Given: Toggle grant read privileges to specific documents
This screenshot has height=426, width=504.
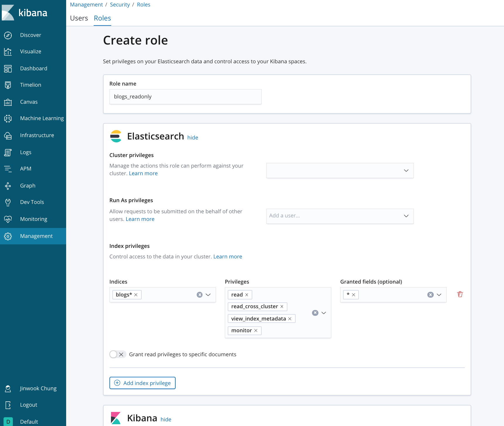Looking at the screenshot, I should coord(118,355).
